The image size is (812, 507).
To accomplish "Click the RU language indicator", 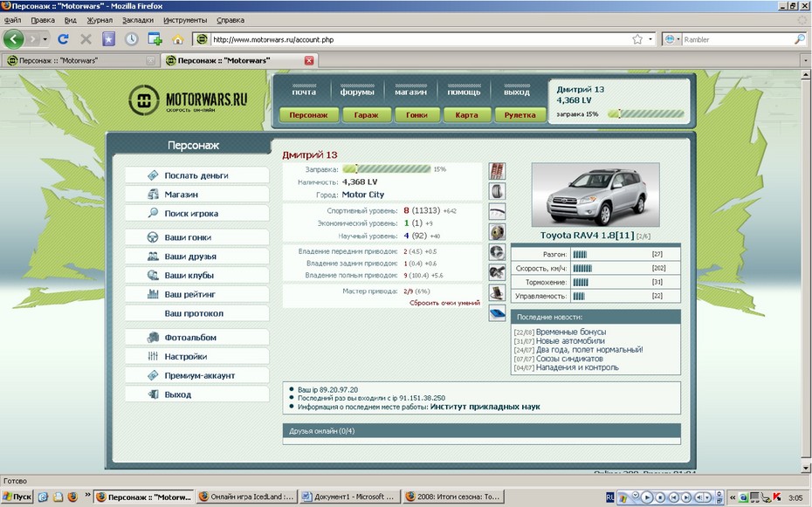I will pyautogui.click(x=609, y=497).
